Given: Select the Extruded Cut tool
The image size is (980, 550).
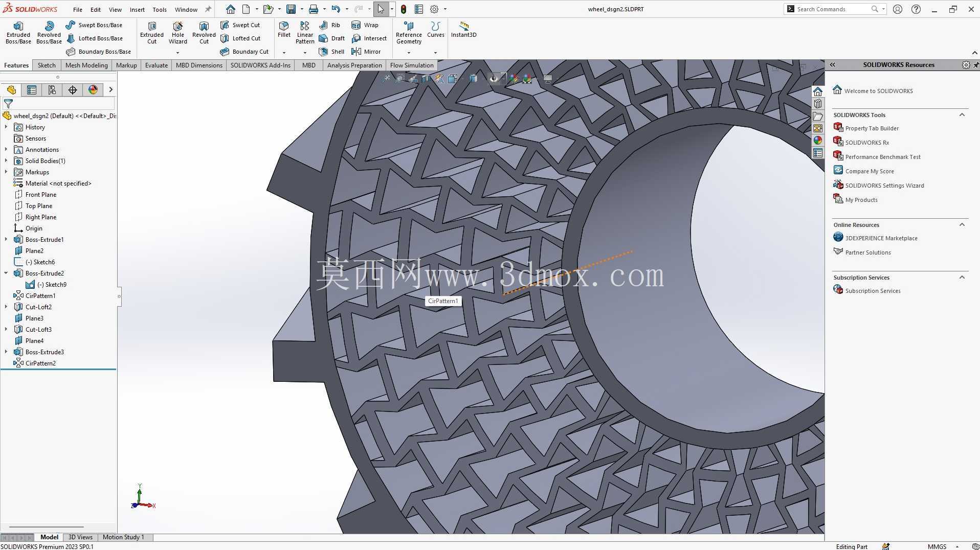Looking at the screenshot, I should coord(152,33).
